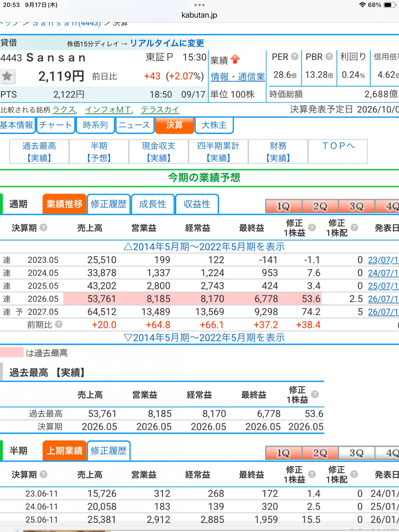Tap the Wi-Fi status icon

point(362,5)
